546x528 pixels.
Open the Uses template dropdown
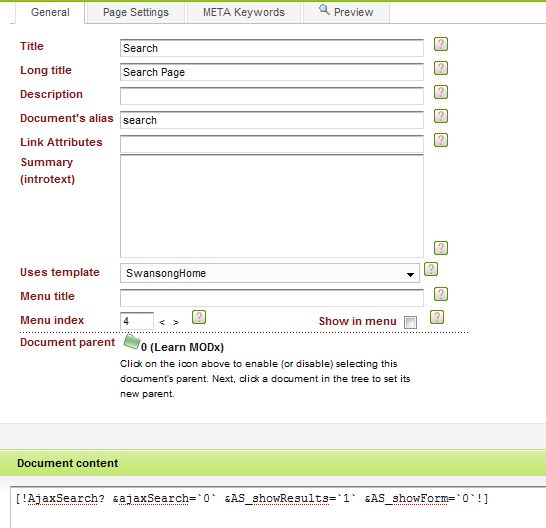(270, 273)
